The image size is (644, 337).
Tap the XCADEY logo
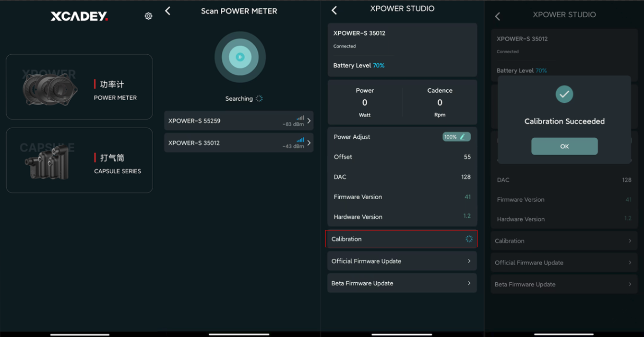coord(79,17)
